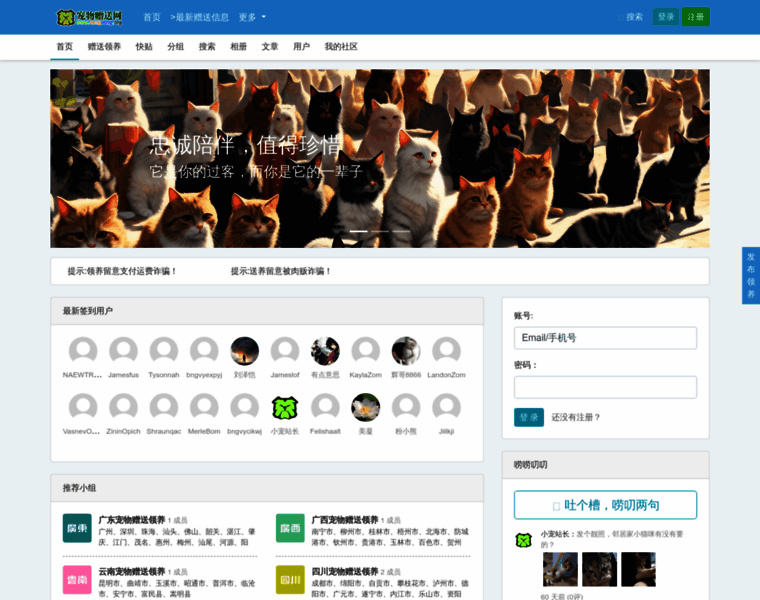View 粉小熊 user avatar
This screenshot has height=600, width=760.
point(406,408)
